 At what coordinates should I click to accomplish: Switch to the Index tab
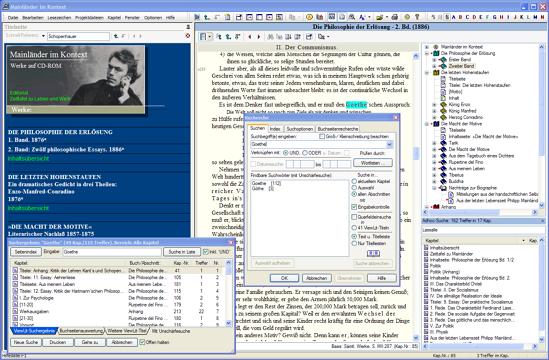point(275,129)
